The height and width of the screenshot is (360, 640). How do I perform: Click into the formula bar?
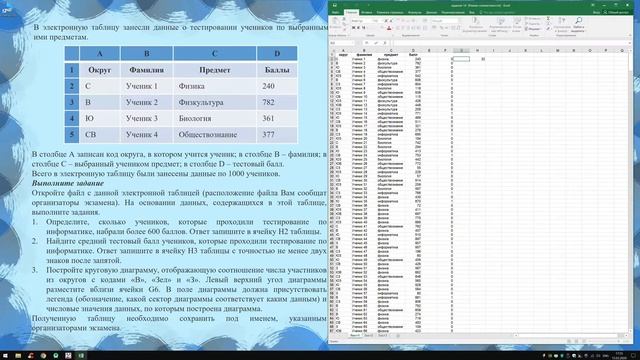510,43
